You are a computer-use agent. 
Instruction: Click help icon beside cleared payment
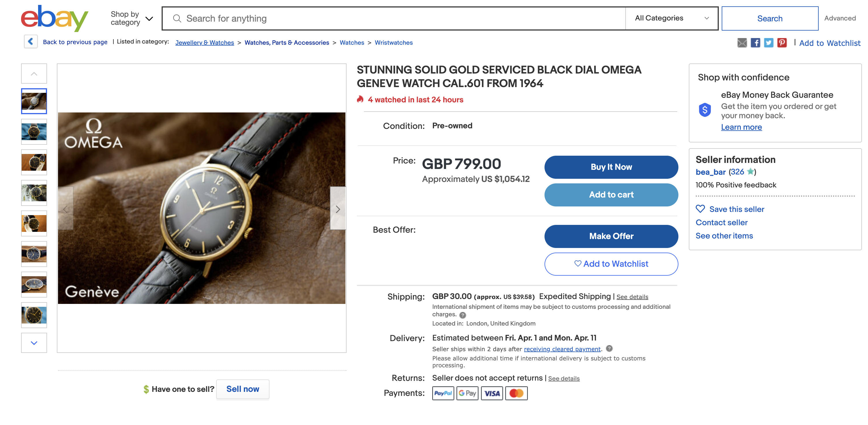coord(609,349)
